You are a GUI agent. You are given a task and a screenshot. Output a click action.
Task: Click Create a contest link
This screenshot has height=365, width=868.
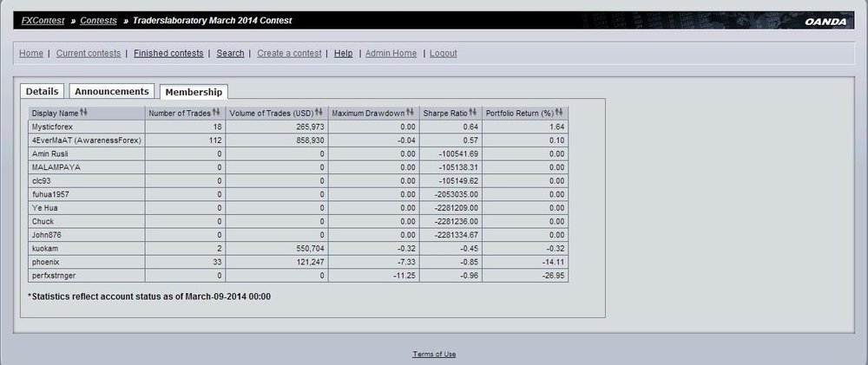coord(289,53)
